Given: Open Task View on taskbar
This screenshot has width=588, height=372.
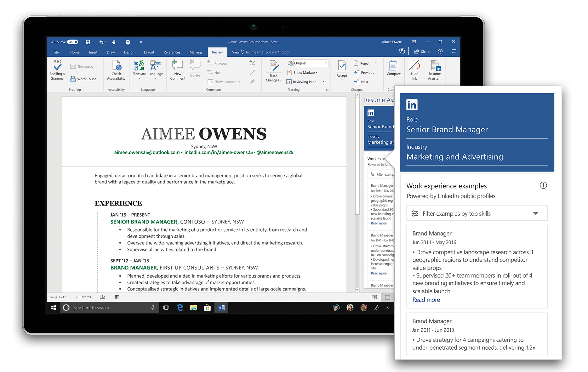Looking at the screenshot, I should click(166, 308).
